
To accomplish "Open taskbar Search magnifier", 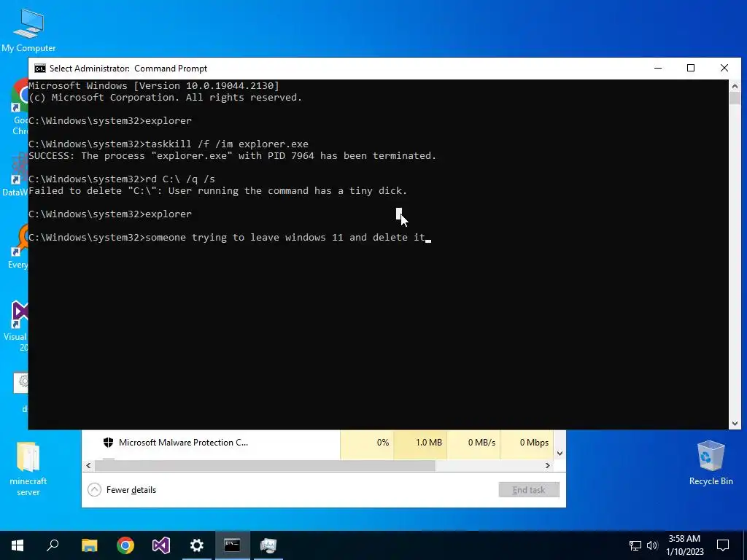I will pos(53,545).
